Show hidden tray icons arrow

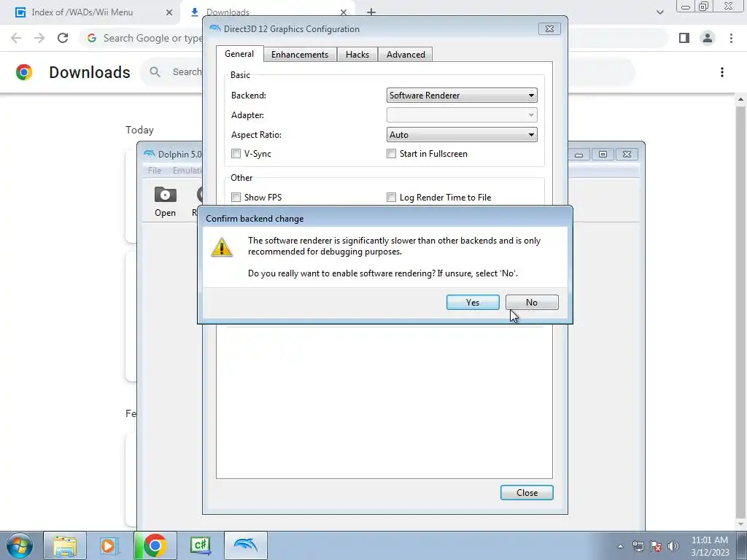click(x=620, y=546)
